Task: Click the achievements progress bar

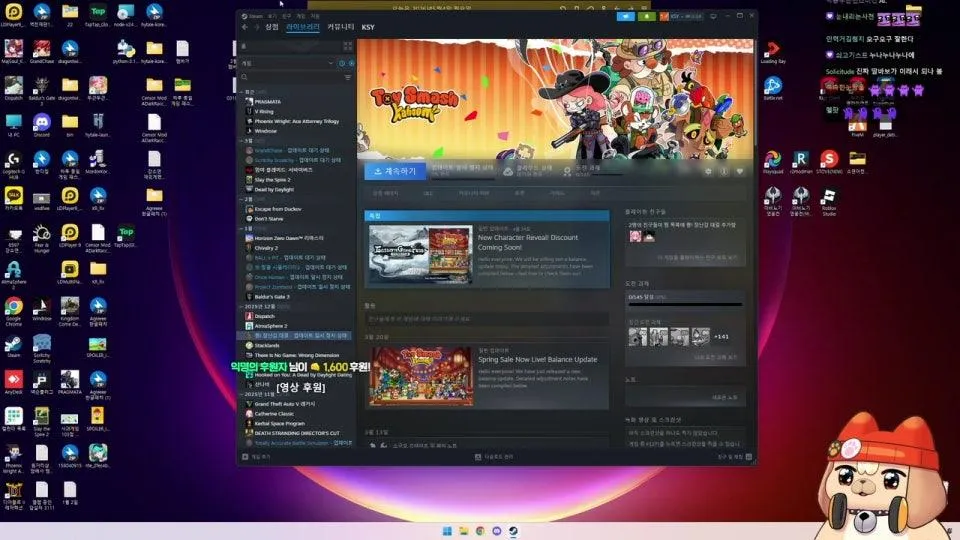Action: [685, 304]
